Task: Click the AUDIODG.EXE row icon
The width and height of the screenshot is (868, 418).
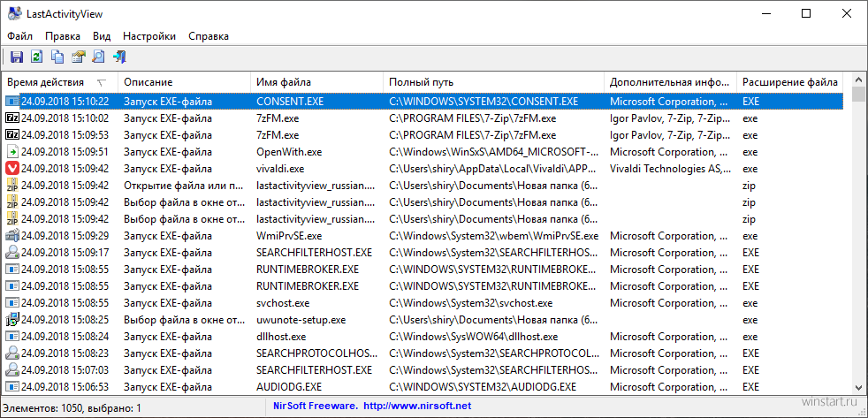Action: point(12,386)
